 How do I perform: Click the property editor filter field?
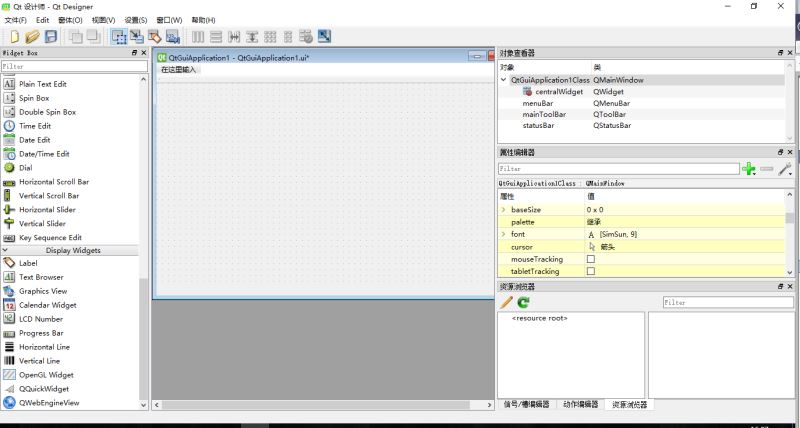point(618,168)
